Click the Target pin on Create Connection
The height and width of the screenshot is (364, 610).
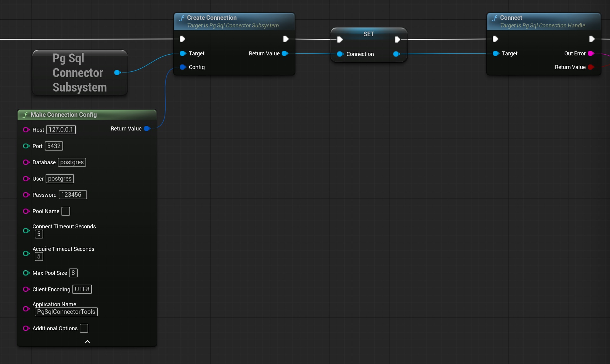183,53
